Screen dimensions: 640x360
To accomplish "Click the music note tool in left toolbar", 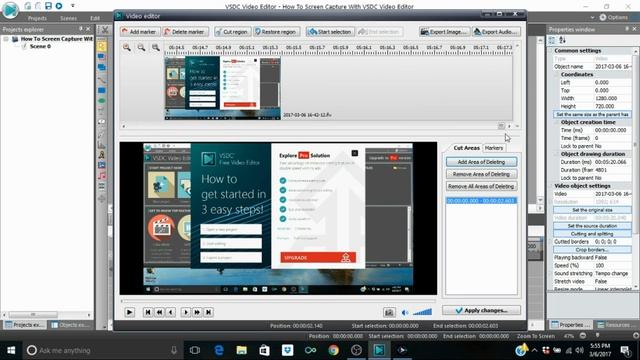I will (x=102, y=176).
